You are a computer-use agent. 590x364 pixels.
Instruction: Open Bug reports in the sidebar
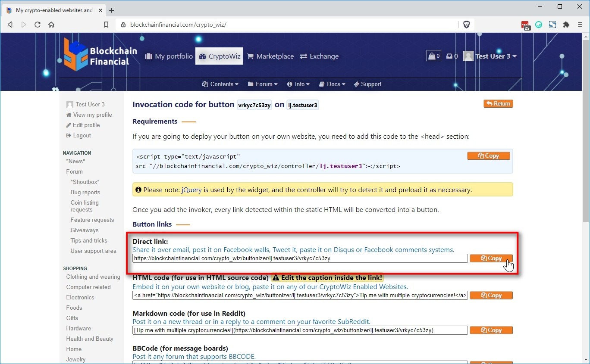[85, 192]
